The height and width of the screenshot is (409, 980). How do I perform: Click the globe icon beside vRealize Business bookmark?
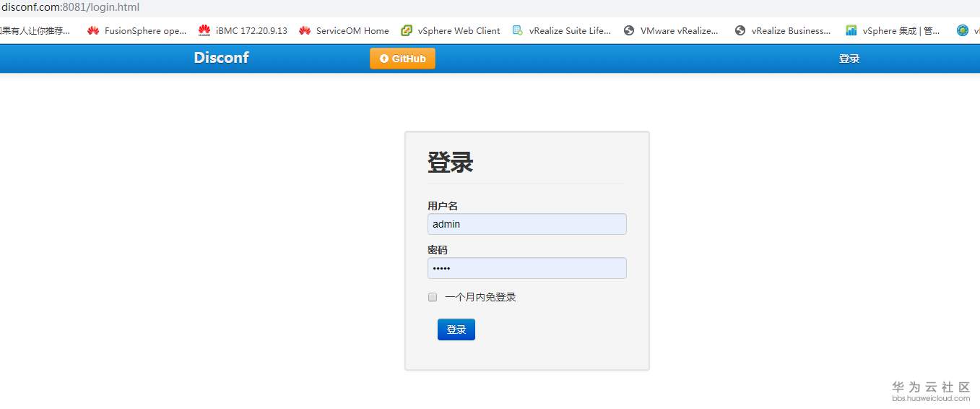pos(740,30)
